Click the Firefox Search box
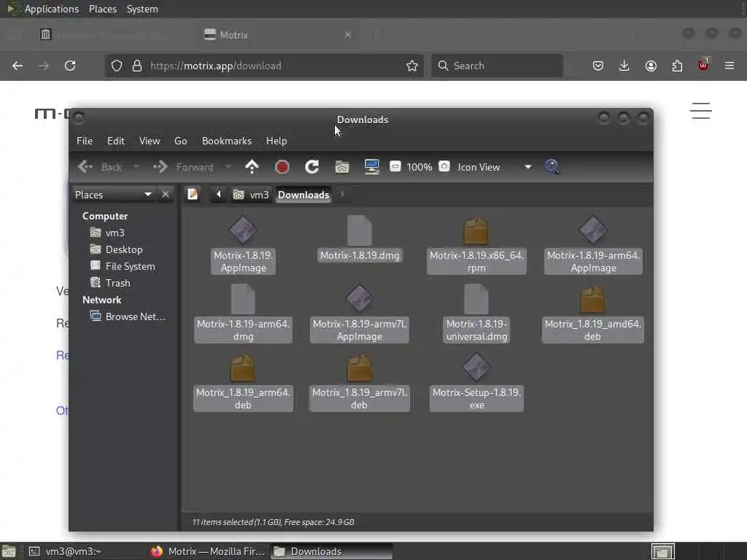The height and width of the screenshot is (560, 747). point(497,66)
